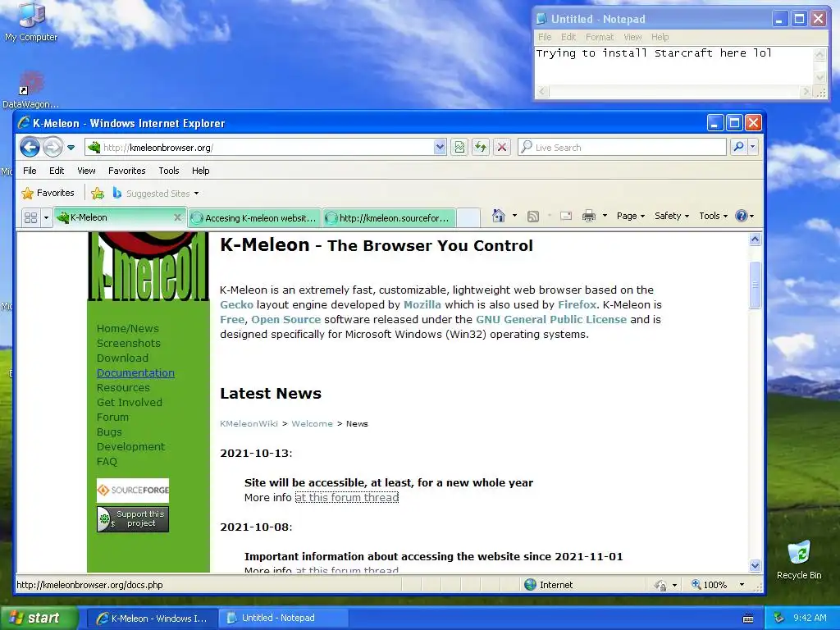
Task: Click the blue Help question mark icon
Action: [742, 216]
